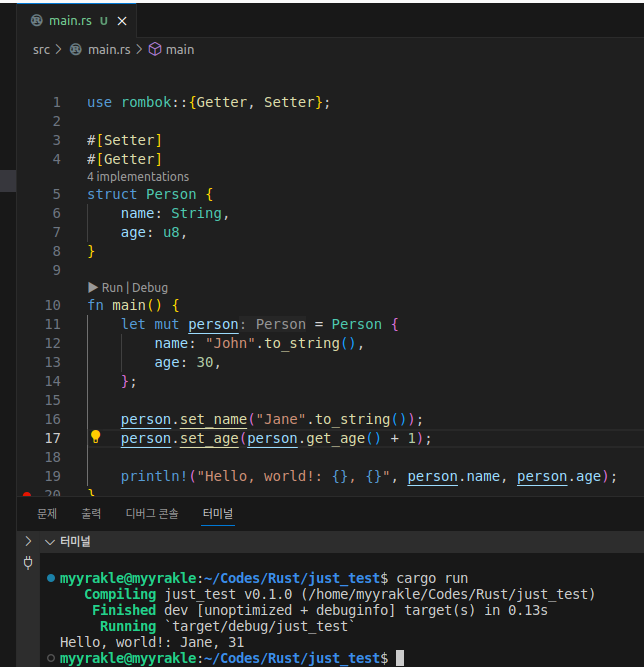Click the Rust file icon in the main.rs tab
Viewport: 644px width, 667px height.
tap(37, 20)
